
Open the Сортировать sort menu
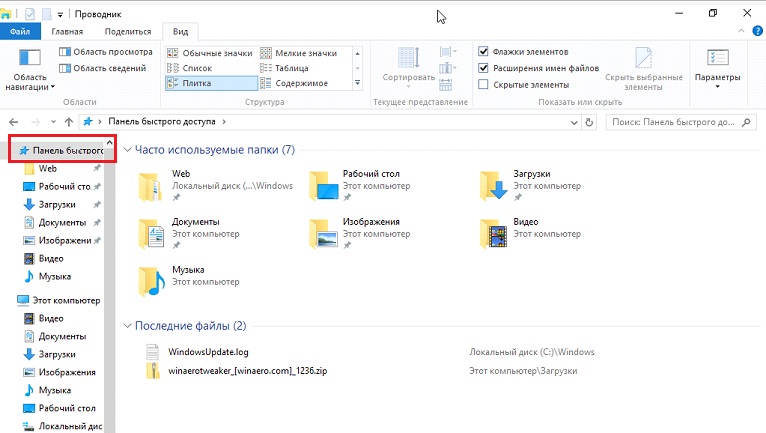[408, 68]
